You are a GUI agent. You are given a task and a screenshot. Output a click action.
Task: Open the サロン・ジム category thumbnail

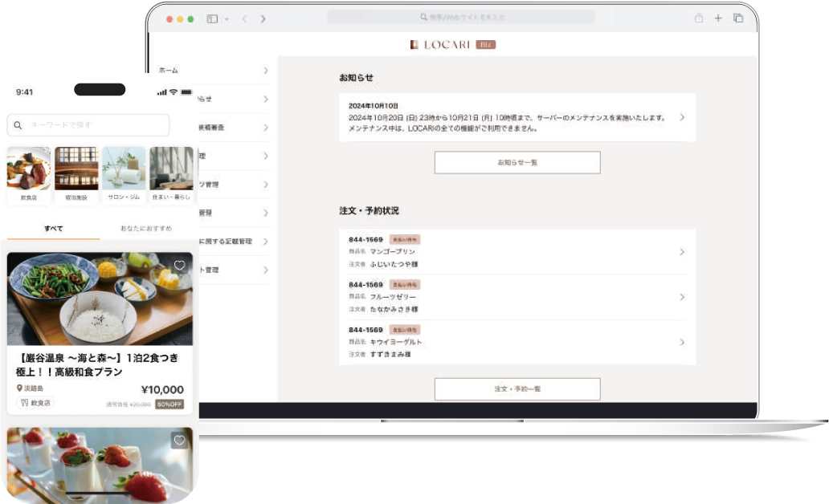(124, 174)
